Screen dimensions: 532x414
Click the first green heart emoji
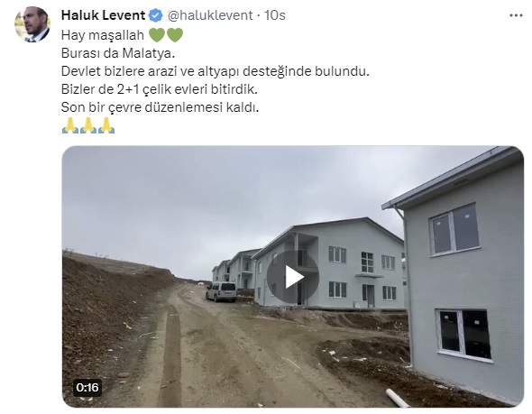(157, 35)
